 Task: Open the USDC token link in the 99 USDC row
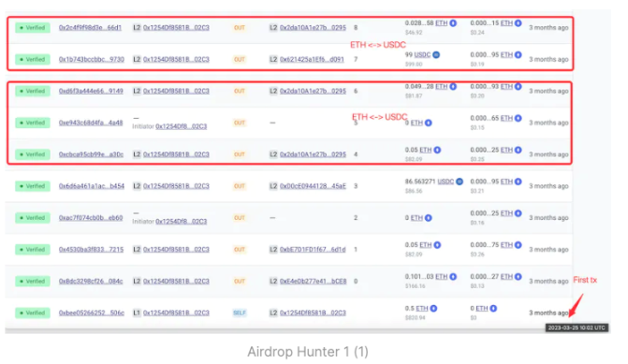point(422,55)
